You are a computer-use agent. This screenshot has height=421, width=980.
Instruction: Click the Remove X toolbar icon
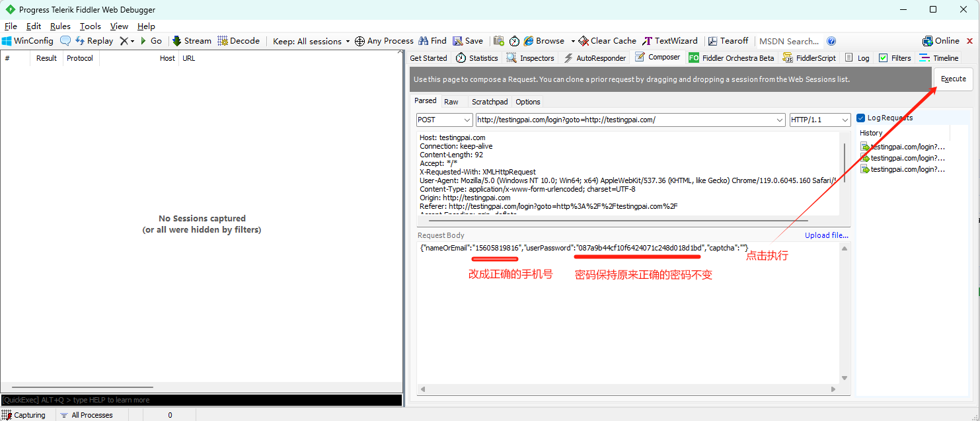pos(124,41)
